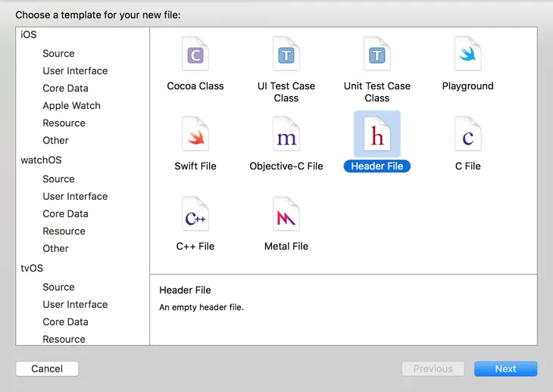Click the 'An empty header file.' description
The width and height of the screenshot is (553, 392).
(x=202, y=307)
